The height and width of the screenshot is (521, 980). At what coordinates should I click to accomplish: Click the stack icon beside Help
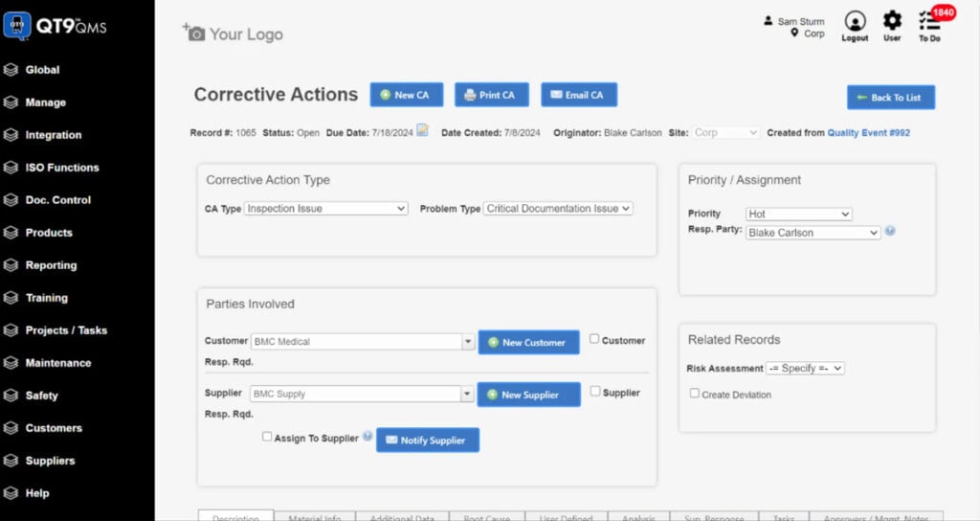[11, 493]
